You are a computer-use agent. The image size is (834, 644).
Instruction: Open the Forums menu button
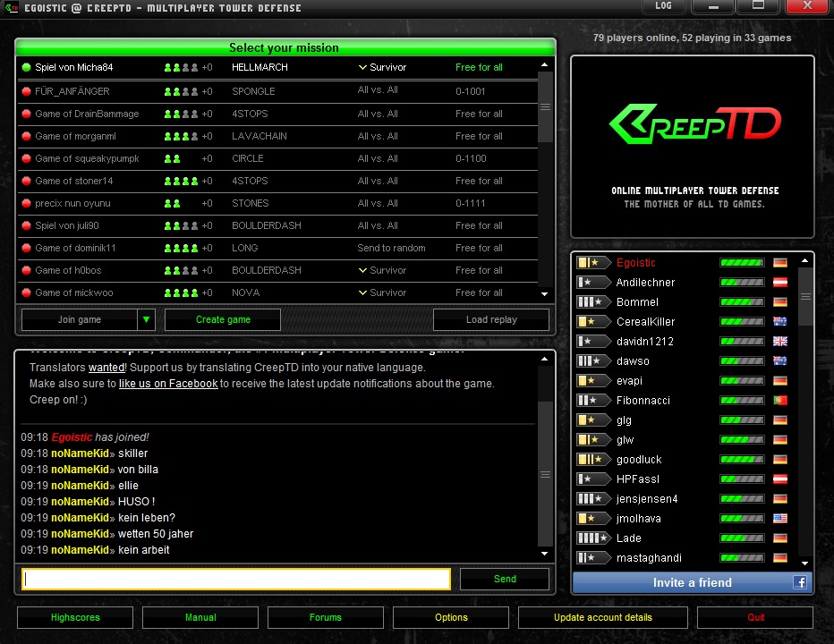pyautogui.click(x=326, y=617)
